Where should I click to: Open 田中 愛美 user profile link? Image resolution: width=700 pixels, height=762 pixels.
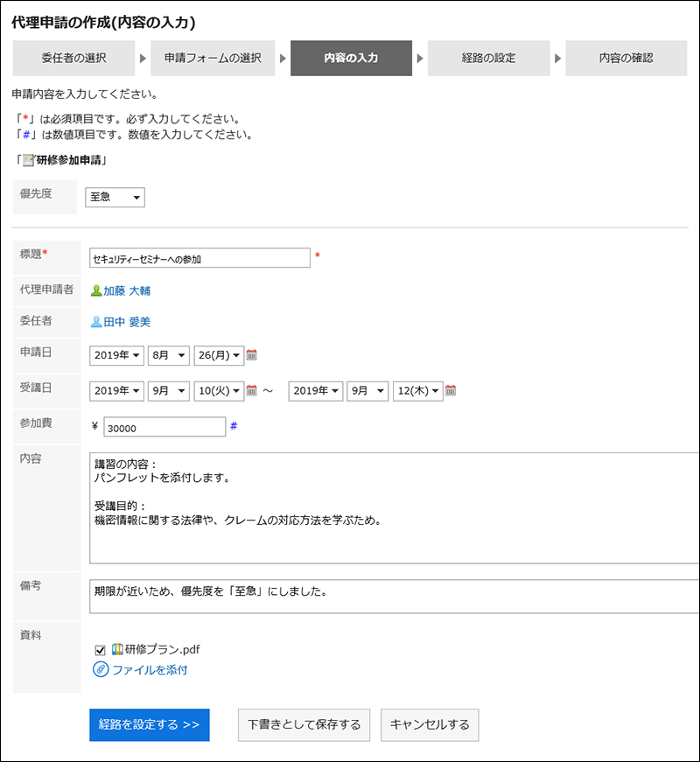127,322
